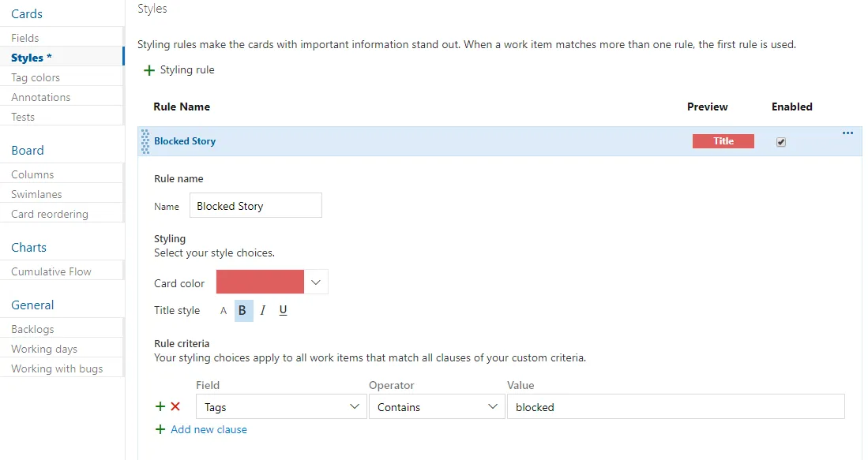Click the drag handle on Blocked Story rule
Viewport: 868px width, 460px height.
146,141
